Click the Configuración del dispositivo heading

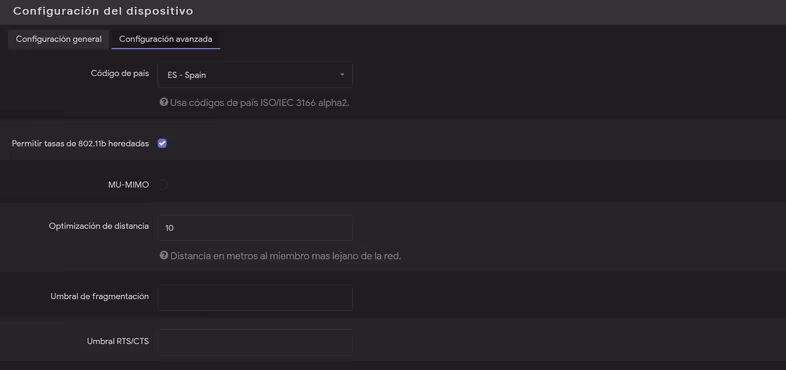pos(103,11)
